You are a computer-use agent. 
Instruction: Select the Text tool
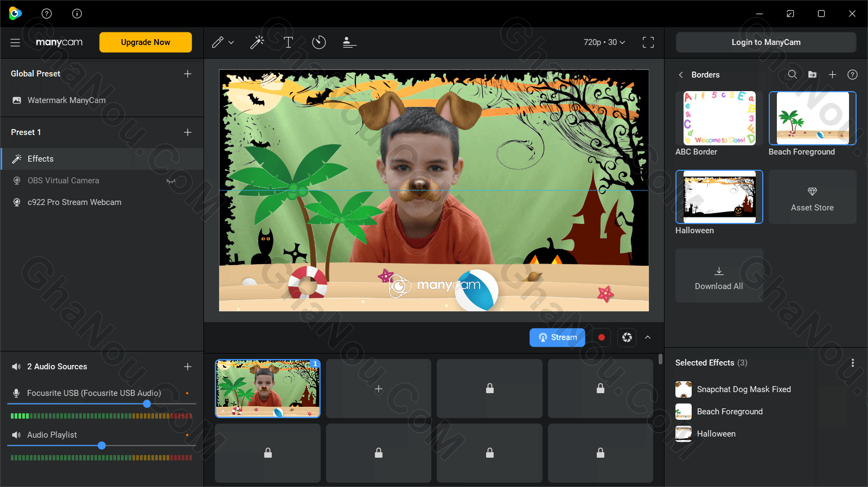[x=288, y=42]
